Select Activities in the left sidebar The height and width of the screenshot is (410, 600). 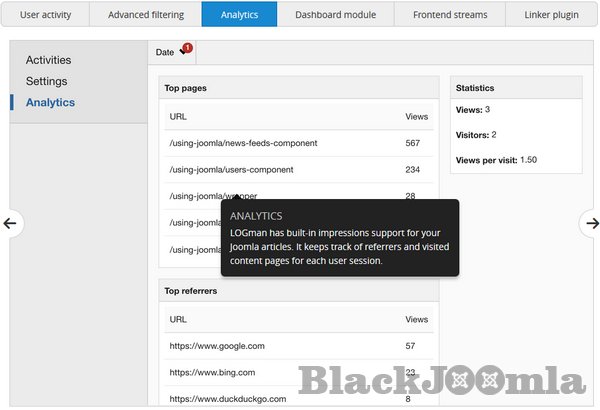pos(48,60)
